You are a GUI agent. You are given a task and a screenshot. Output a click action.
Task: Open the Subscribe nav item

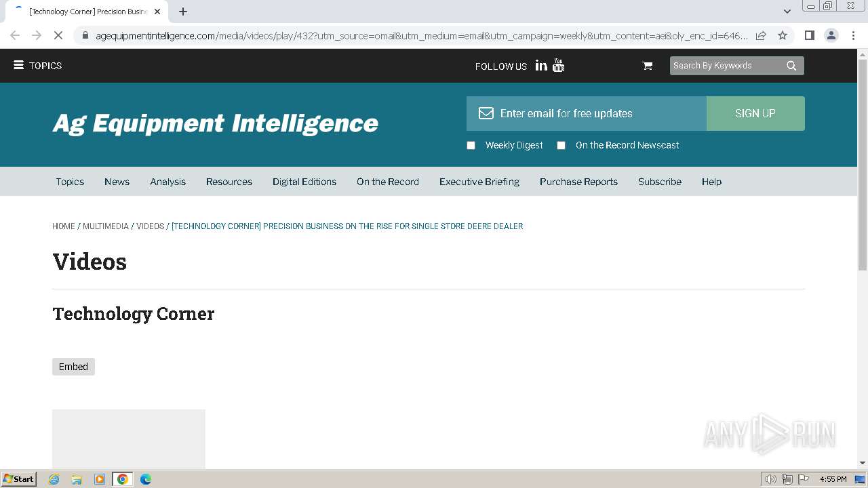click(x=660, y=182)
